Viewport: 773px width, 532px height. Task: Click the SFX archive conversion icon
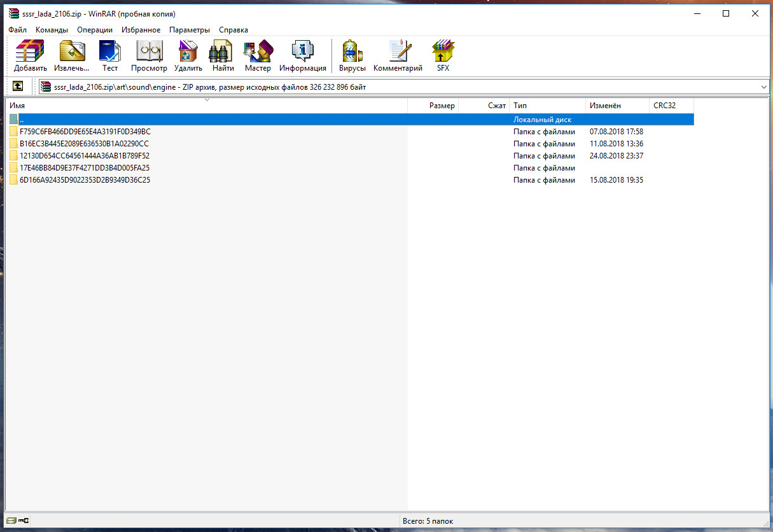click(x=443, y=56)
